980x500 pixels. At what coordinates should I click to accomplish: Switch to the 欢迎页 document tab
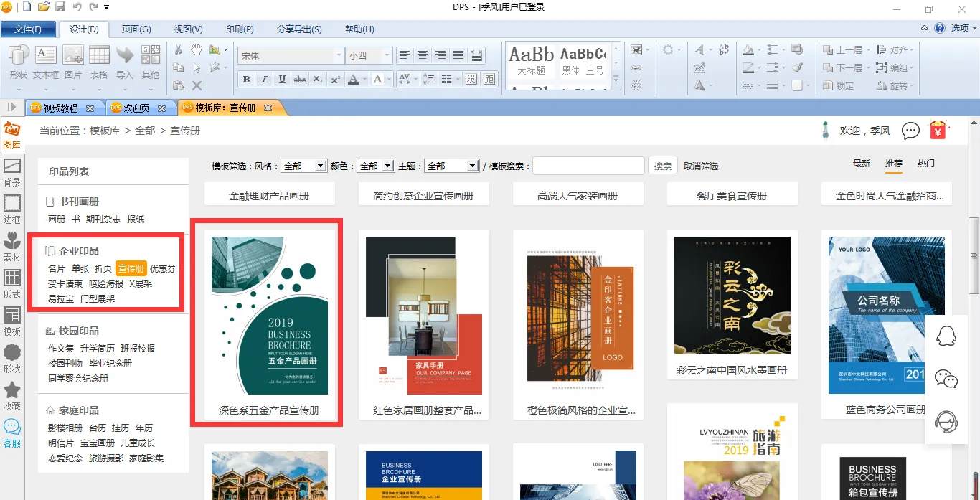click(x=136, y=108)
